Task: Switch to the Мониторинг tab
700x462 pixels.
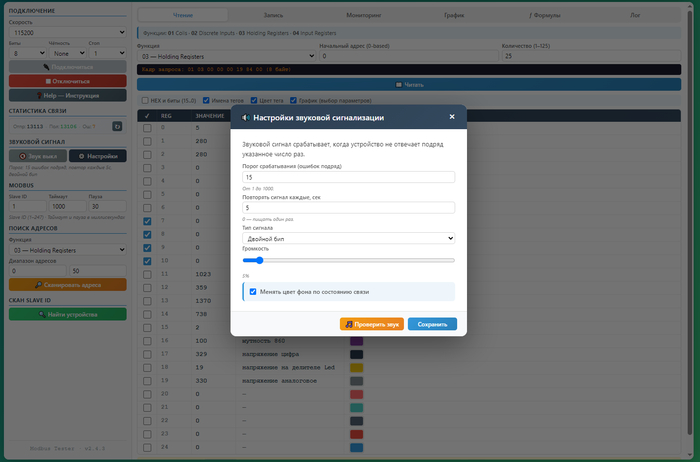Action: (x=364, y=15)
